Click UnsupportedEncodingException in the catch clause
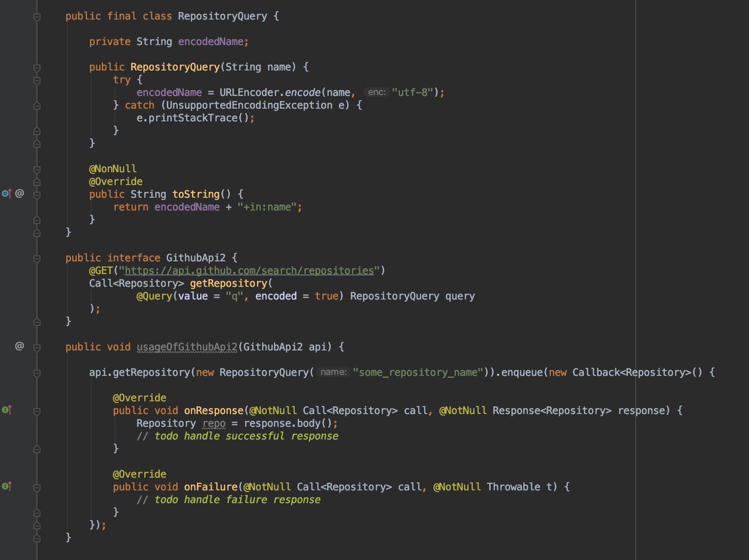749x560 pixels. (x=249, y=105)
